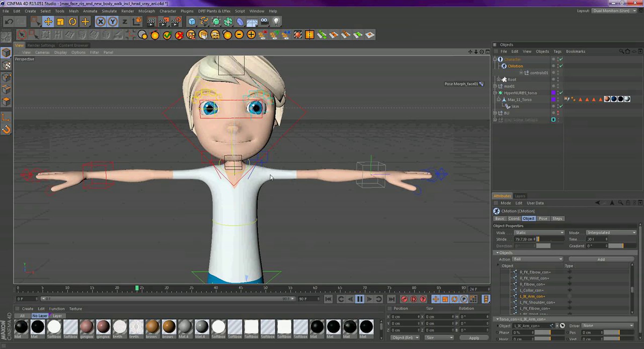Click the Render View clapperboard icon

point(151,22)
